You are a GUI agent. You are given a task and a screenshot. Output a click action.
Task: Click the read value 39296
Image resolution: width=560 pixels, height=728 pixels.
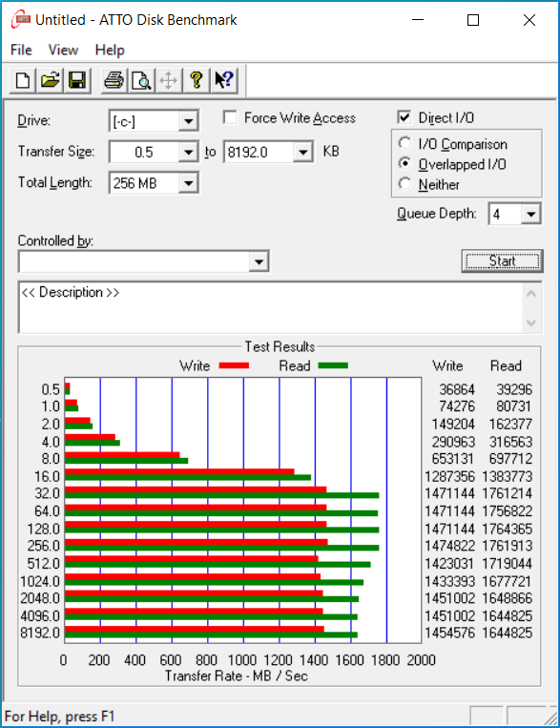click(514, 389)
